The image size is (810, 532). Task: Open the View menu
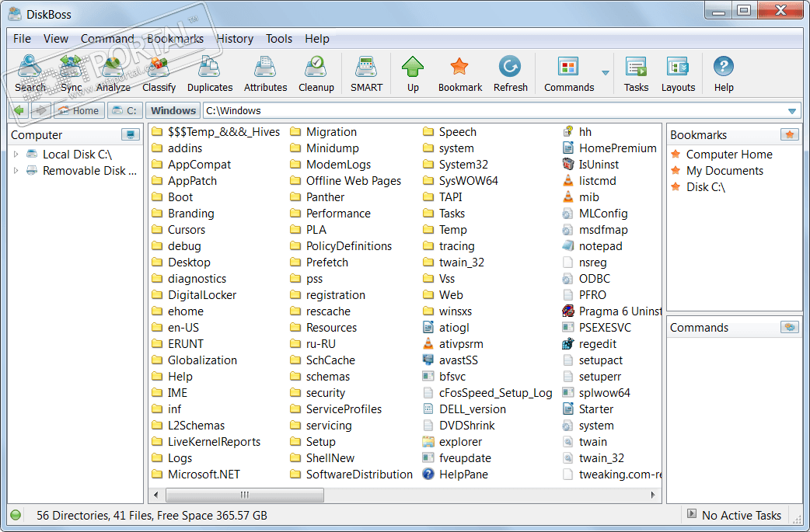(56, 39)
